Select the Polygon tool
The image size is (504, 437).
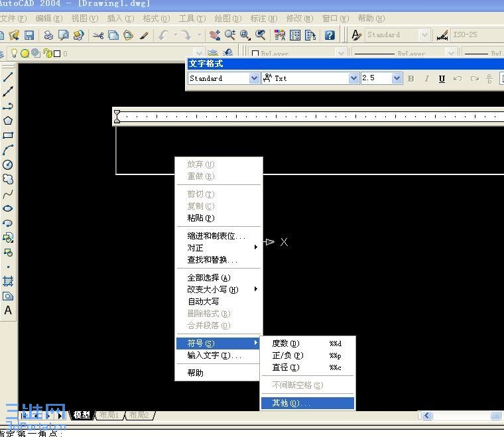[x=8, y=121]
